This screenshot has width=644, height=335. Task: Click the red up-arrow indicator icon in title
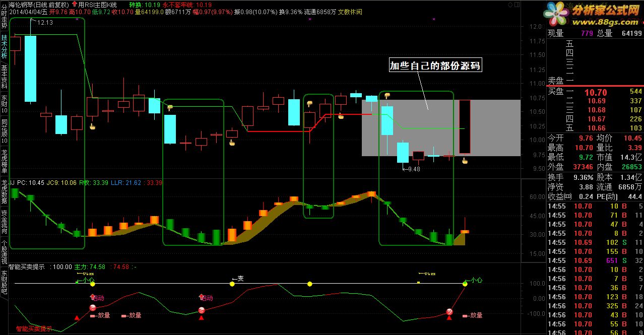coord(75,4)
